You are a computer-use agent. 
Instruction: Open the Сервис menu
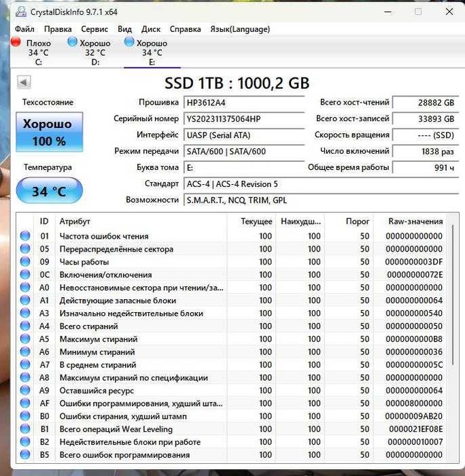pyautogui.click(x=94, y=29)
